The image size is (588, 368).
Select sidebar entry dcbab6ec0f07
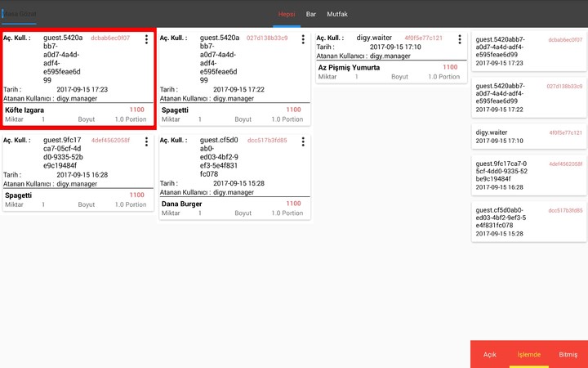tap(528, 51)
